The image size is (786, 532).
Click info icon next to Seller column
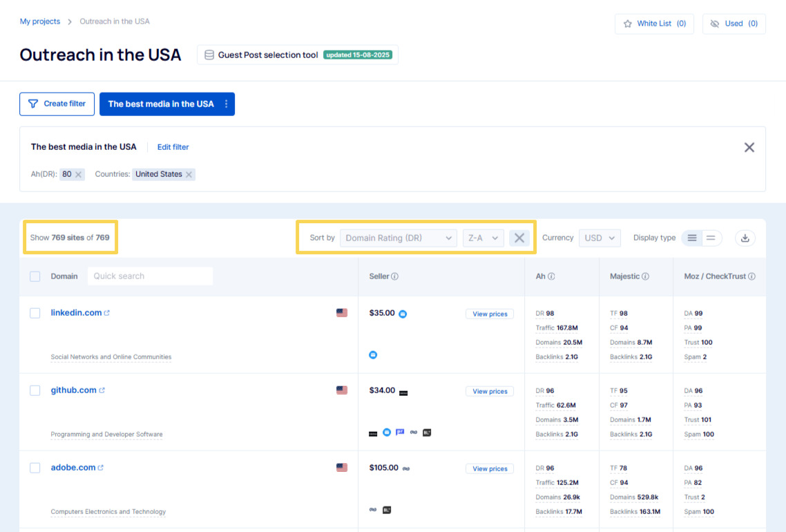pos(395,276)
